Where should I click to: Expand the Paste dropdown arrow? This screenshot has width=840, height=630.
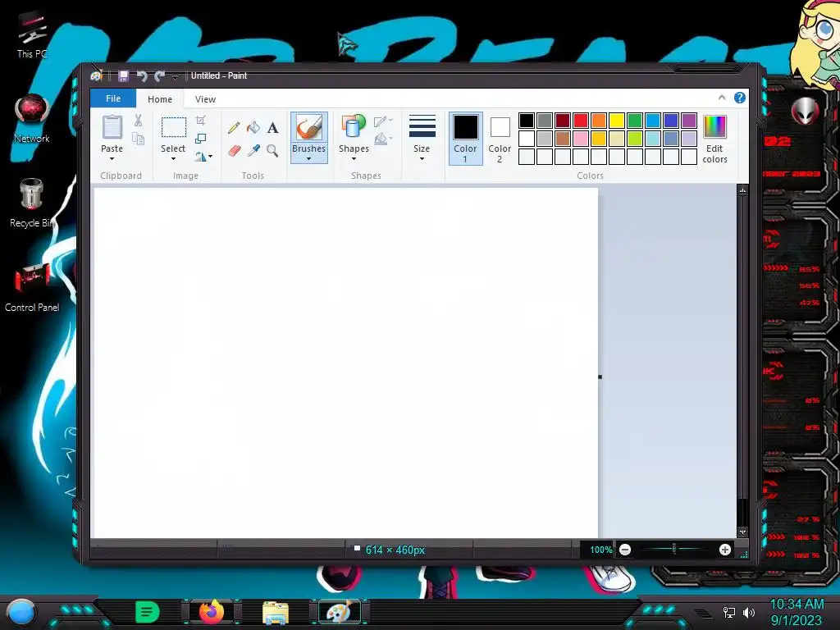[x=112, y=158]
